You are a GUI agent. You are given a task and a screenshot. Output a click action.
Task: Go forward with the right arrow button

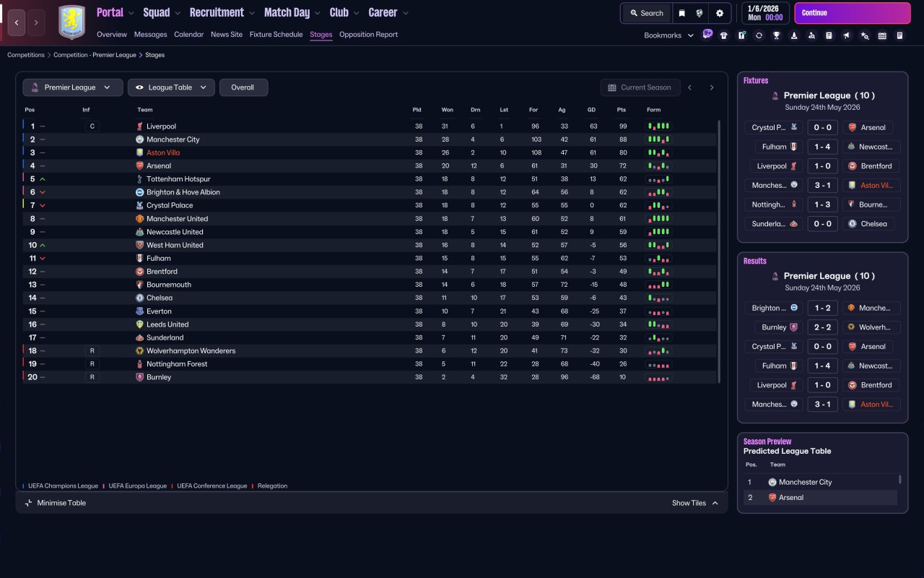click(x=36, y=22)
